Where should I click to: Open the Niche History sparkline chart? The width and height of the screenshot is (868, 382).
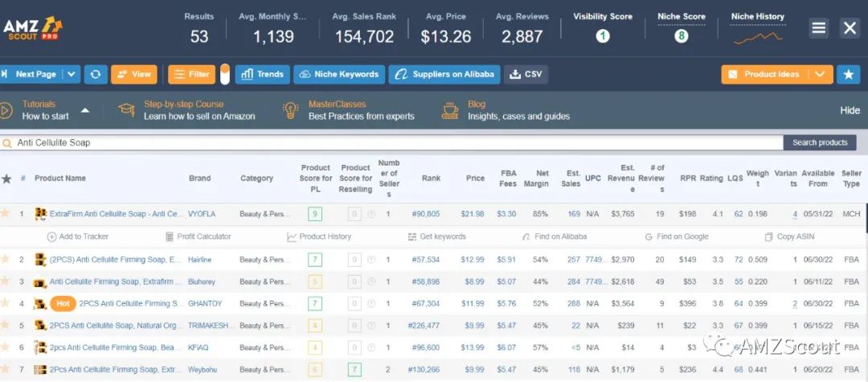tap(758, 39)
